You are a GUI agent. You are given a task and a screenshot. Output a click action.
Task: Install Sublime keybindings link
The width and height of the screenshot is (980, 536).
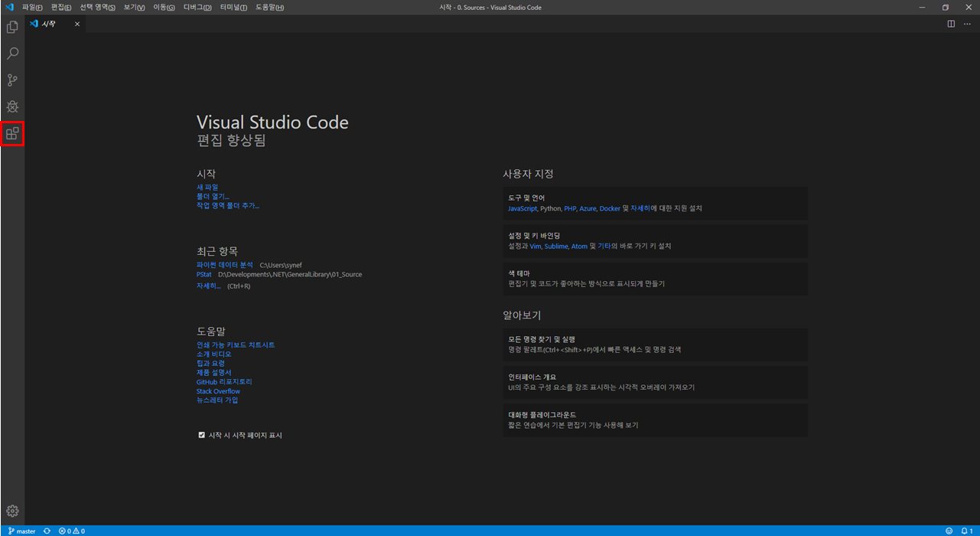coord(556,246)
